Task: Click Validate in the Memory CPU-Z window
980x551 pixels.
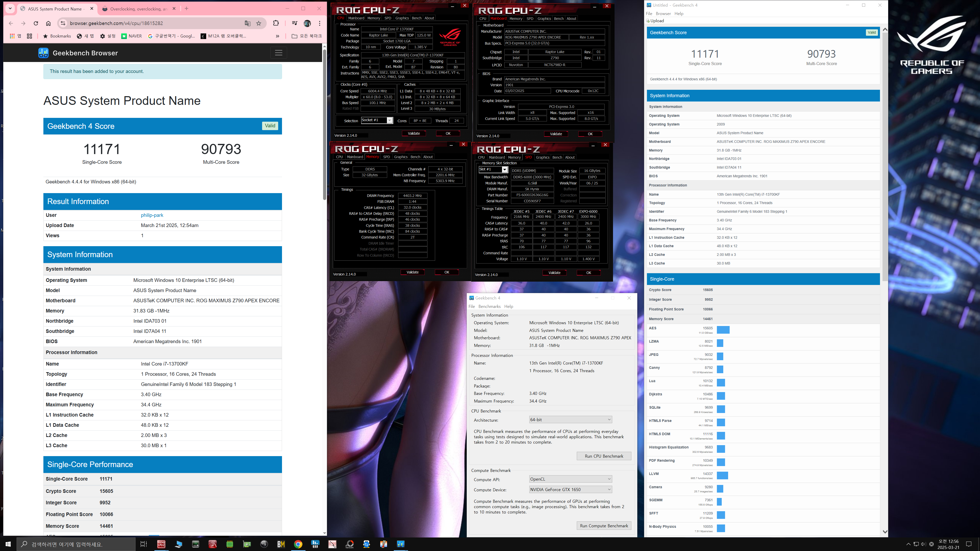Action: point(412,272)
